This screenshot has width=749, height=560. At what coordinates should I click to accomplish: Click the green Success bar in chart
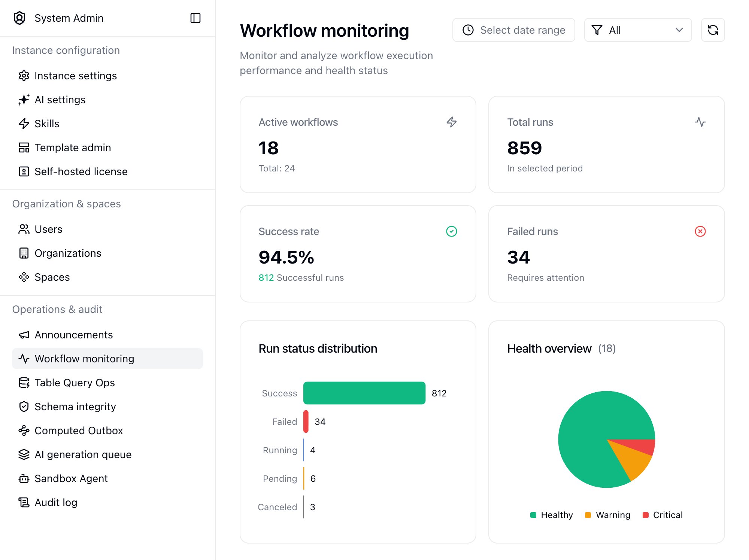pos(364,393)
